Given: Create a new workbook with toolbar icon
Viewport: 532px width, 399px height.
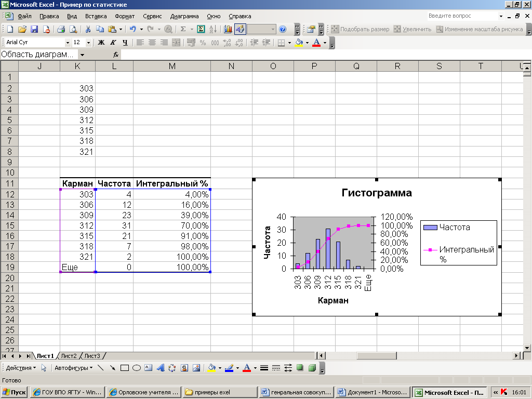Looking at the screenshot, I should [x=10, y=29].
